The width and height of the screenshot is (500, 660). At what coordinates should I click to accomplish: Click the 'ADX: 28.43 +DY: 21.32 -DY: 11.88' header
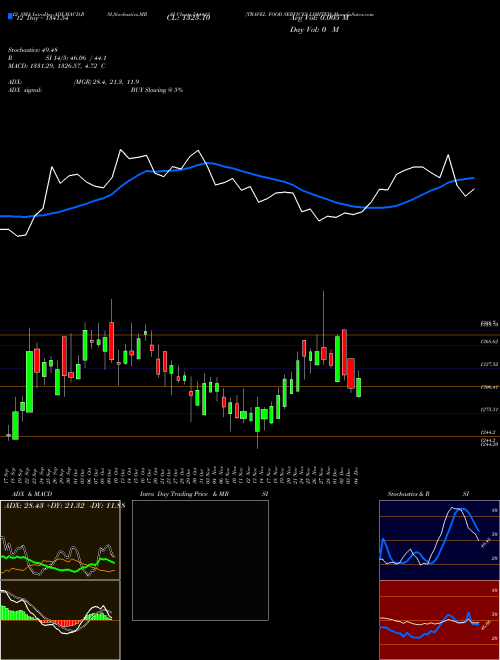coord(64,505)
